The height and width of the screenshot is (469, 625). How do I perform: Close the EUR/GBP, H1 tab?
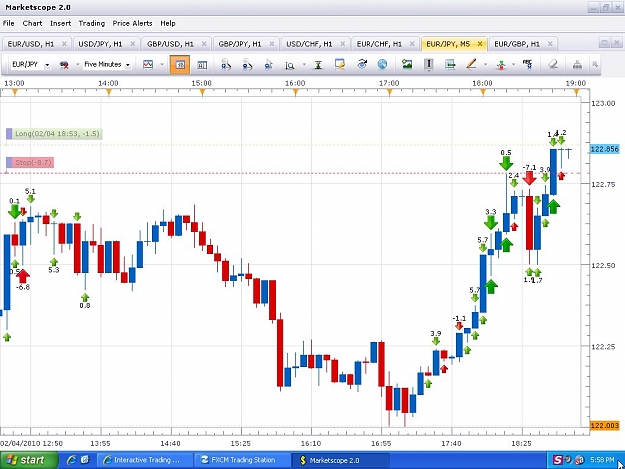point(550,44)
